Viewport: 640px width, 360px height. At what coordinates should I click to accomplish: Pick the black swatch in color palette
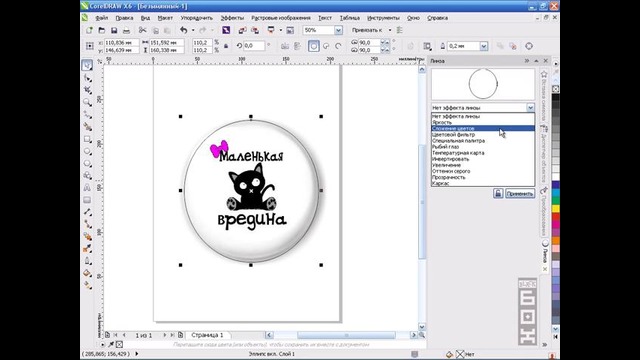click(x=556, y=98)
